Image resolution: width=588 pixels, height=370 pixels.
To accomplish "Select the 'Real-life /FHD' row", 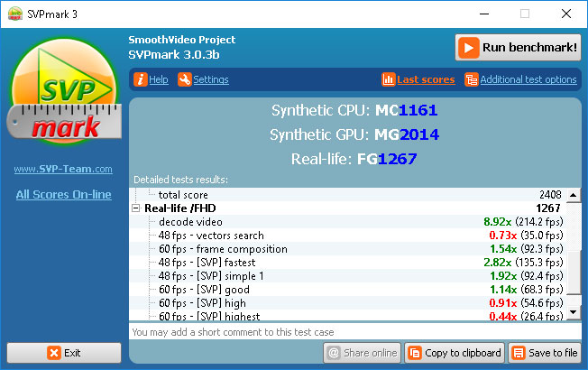I will [x=347, y=208].
